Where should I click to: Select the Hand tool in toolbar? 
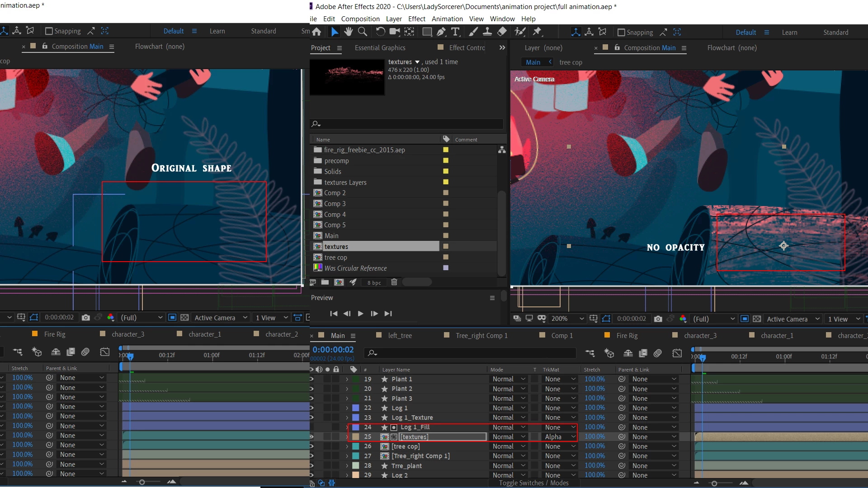348,32
